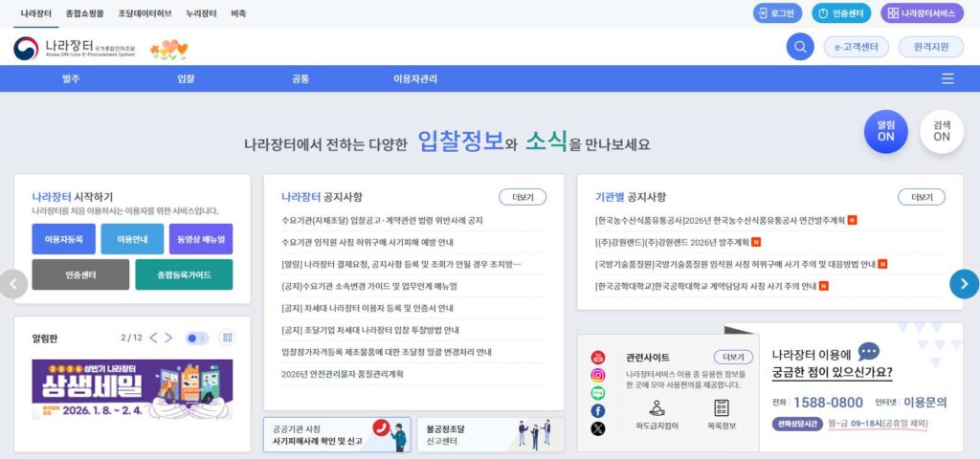Slide to previous panel with gray left arrow
980x459 pixels.
pos(13,284)
